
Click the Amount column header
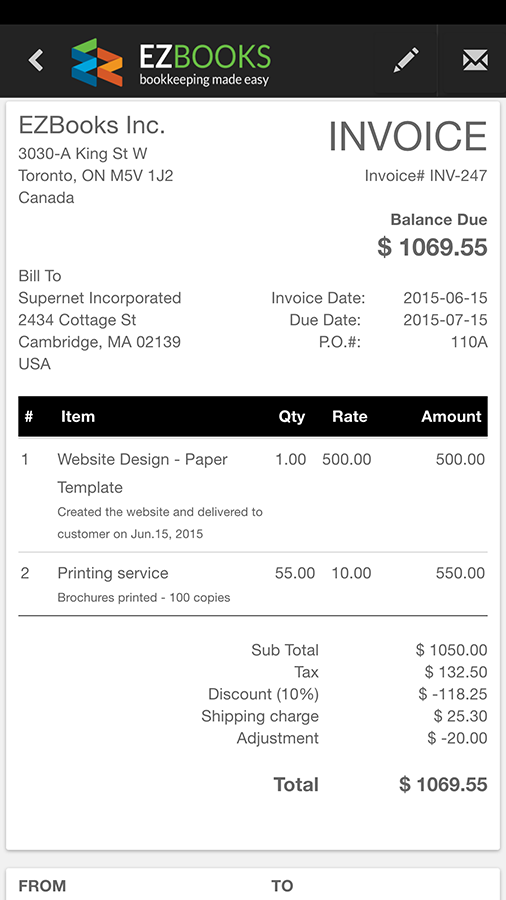[451, 417]
